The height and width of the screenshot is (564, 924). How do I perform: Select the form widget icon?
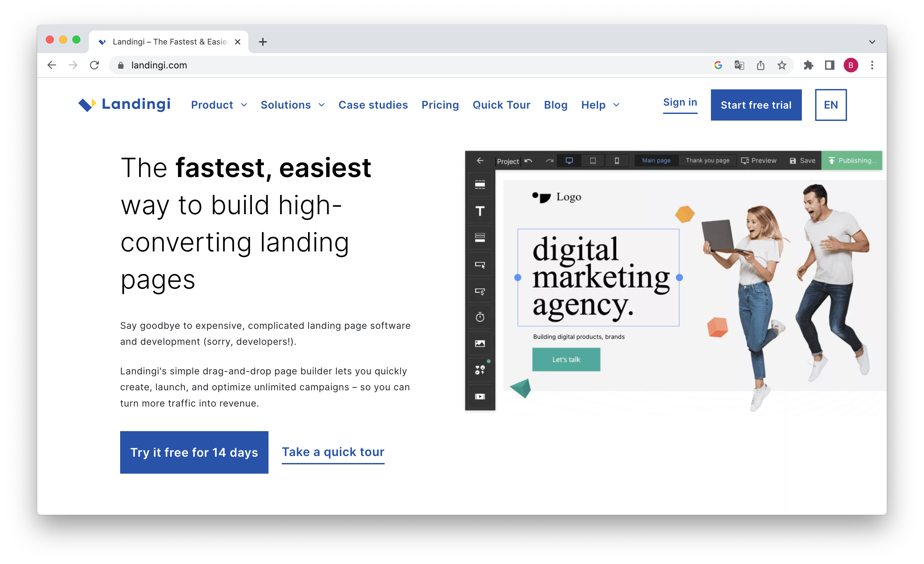(480, 237)
